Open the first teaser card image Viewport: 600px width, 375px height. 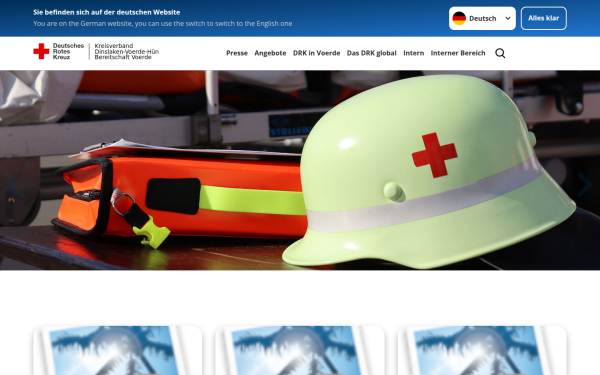point(118,351)
